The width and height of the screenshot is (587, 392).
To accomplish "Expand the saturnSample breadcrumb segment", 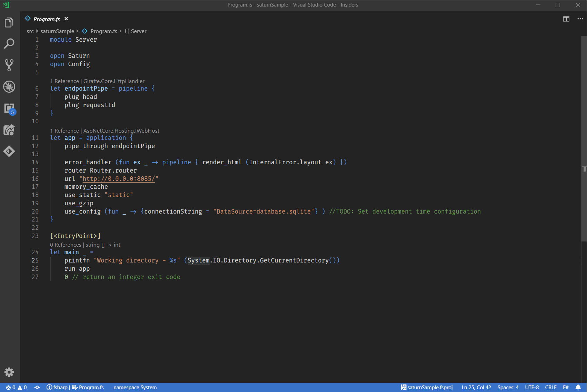I will (x=57, y=31).
